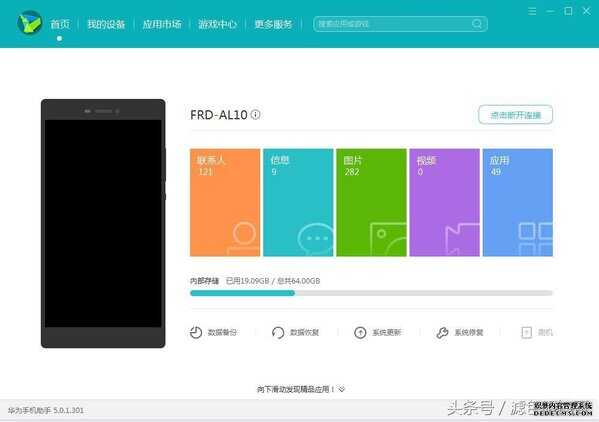Open the 更多服务 more services tab
The width and height of the screenshot is (599, 422).
pyautogui.click(x=273, y=24)
